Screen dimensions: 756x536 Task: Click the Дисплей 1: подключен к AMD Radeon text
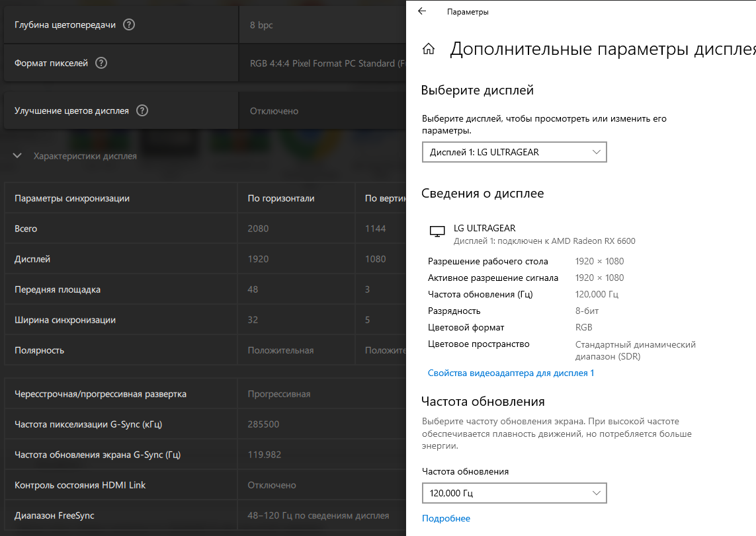544,241
